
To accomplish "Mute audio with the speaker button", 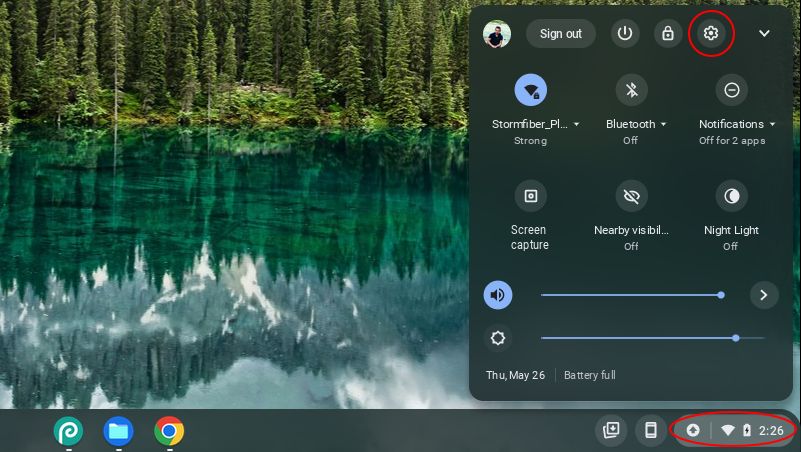I will 498,295.
